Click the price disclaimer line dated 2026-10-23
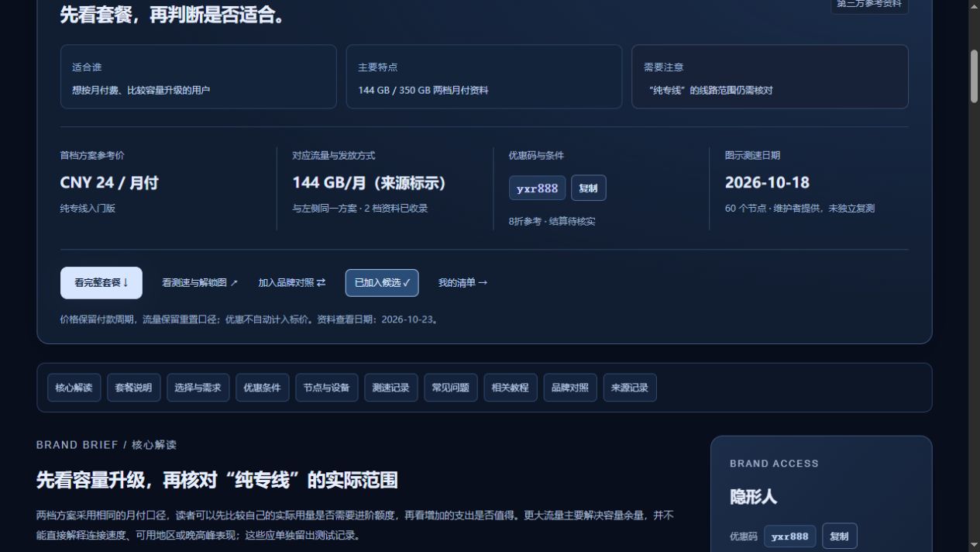This screenshot has width=980, height=552. point(250,319)
